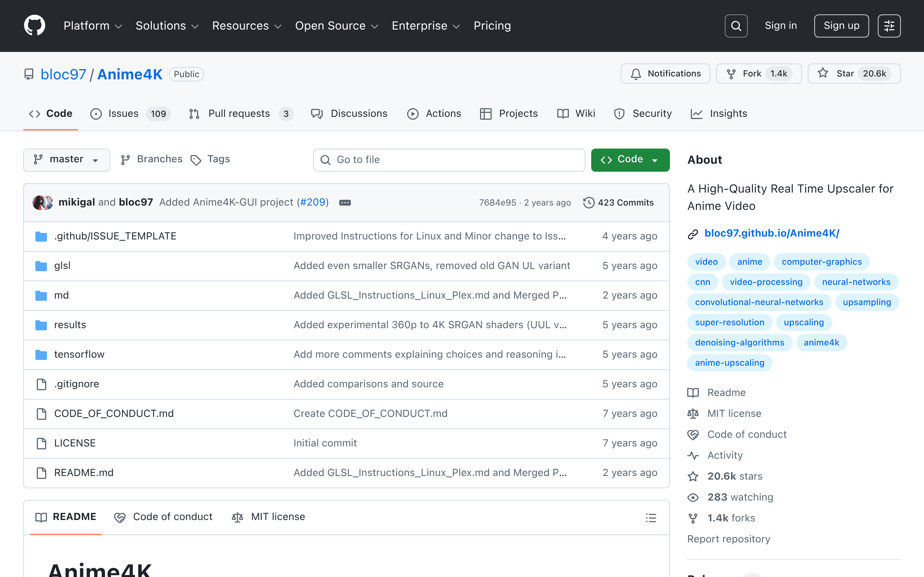The image size is (924, 577).
Task: Select the super-resolution topic tag
Action: pos(729,322)
